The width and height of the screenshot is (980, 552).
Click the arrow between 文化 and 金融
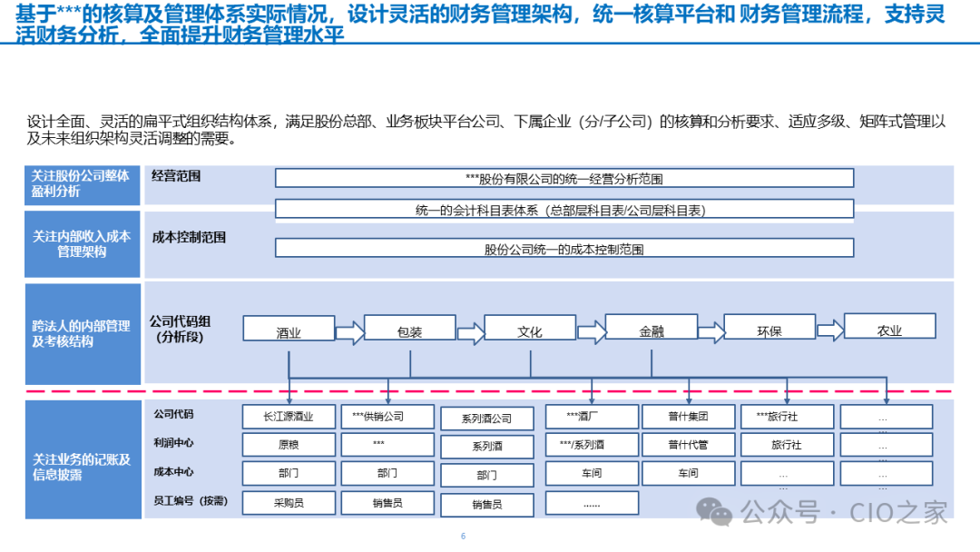click(591, 332)
